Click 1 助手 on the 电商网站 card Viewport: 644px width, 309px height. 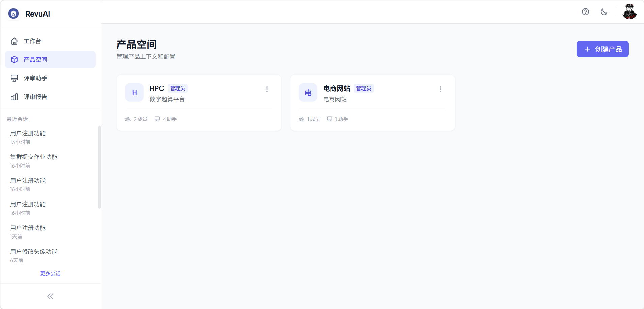pos(338,119)
